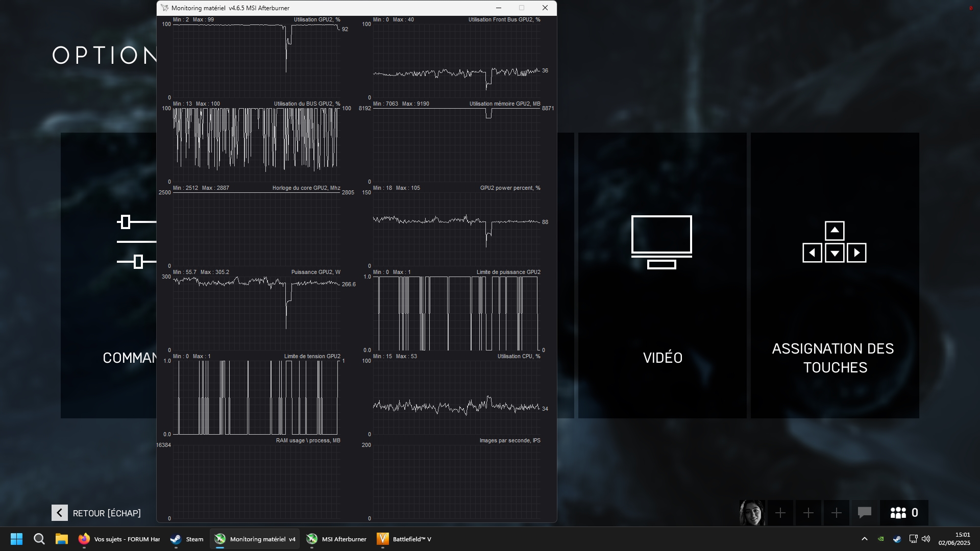Click the back arrow beside Retour [Échap]
This screenshot has height=551, width=980.
click(60, 513)
